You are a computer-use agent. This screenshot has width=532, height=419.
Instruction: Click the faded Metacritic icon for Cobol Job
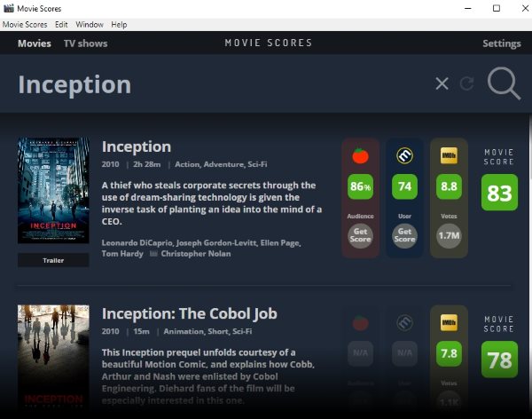point(404,322)
